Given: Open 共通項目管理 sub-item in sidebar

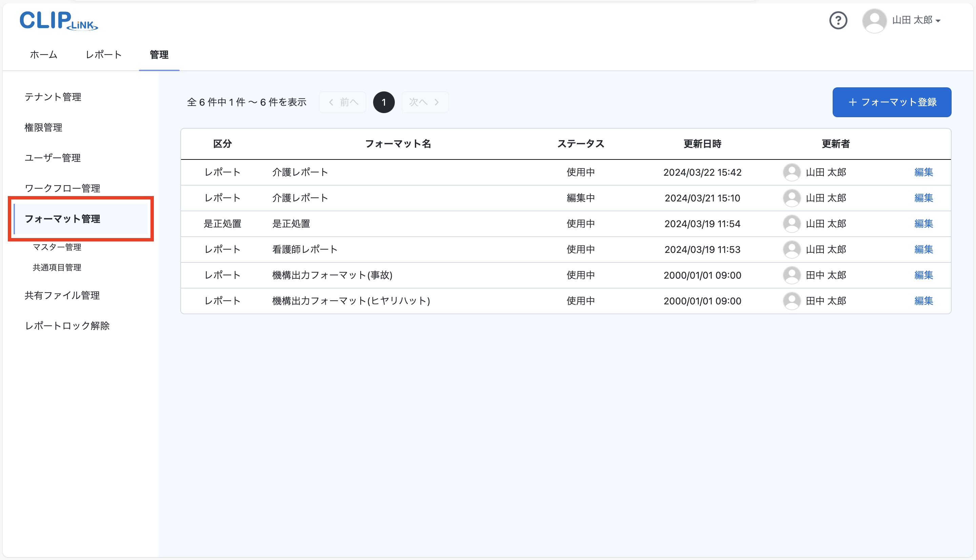Looking at the screenshot, I should [57, 268].
